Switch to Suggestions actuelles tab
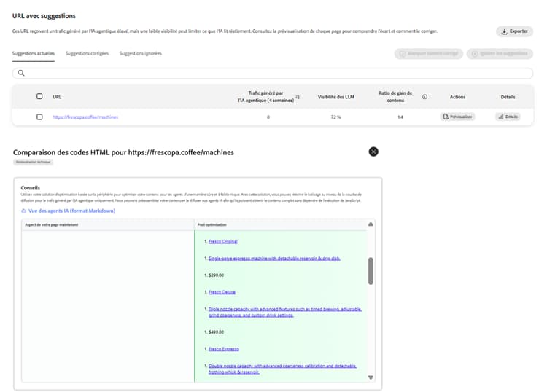 33,54
